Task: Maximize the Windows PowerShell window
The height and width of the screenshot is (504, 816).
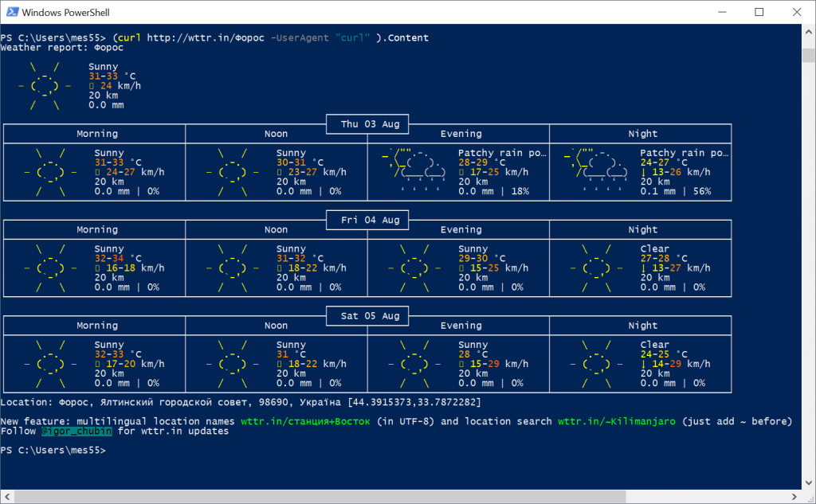Action: click(x=759, y=12)
